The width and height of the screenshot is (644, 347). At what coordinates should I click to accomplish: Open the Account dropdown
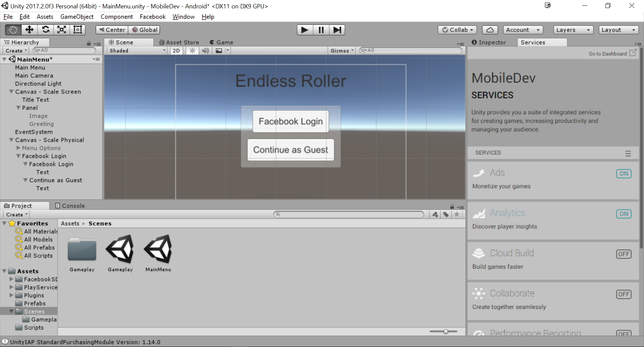[523, 30]
